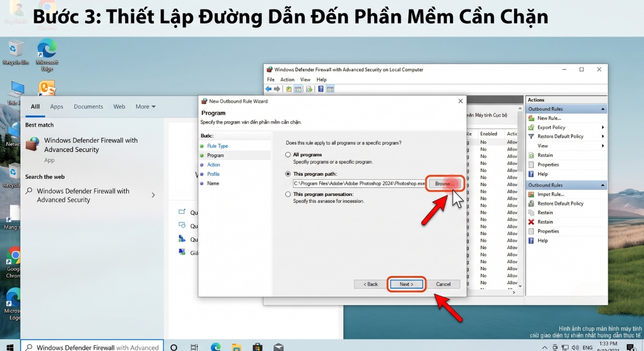This screenshot has height=351, width=644.
Task: Click the copy icon beside grey Restain entry
Action: pyautogui.click(x=531, y=213)
